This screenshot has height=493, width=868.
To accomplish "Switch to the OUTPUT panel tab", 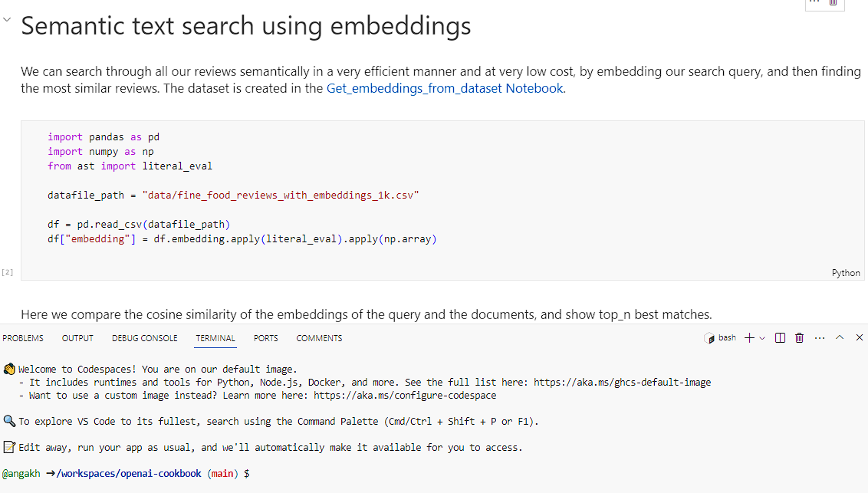I will pyautogui.click(x=77, y=338).
